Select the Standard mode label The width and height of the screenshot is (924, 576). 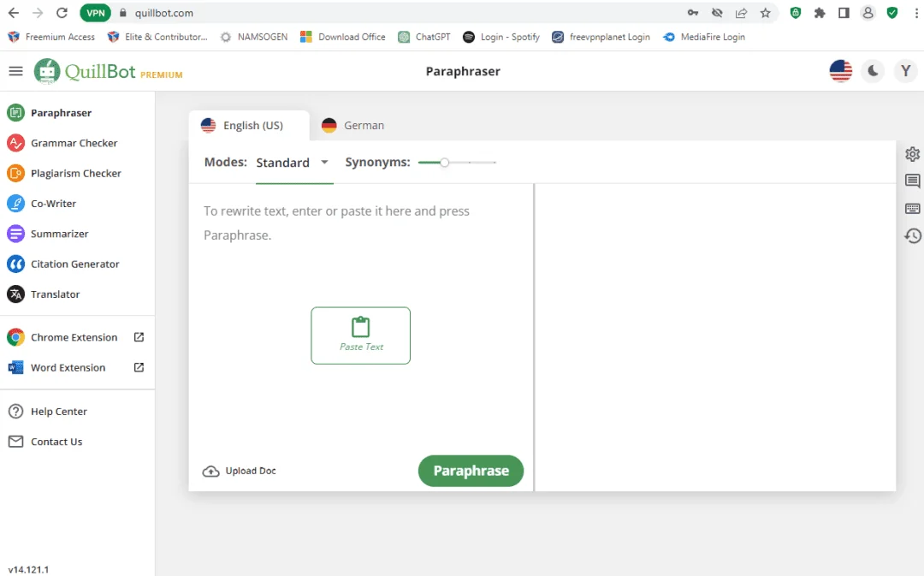tap(283, 163)
